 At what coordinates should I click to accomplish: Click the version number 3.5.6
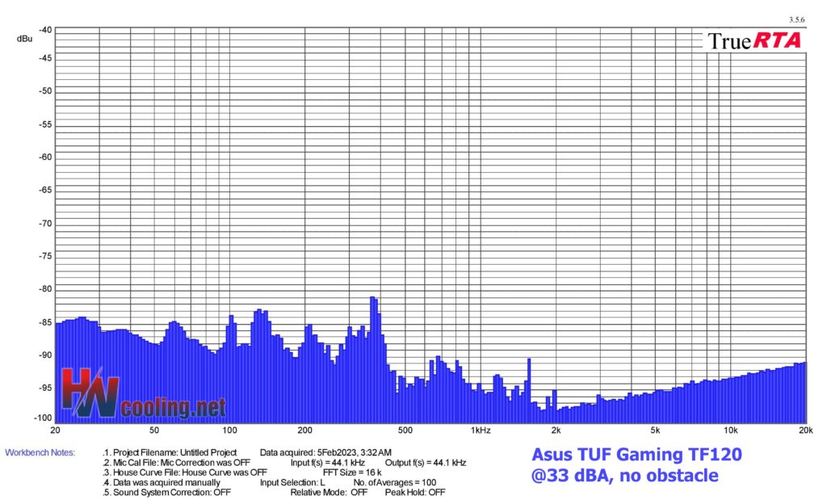click(796, 19)
